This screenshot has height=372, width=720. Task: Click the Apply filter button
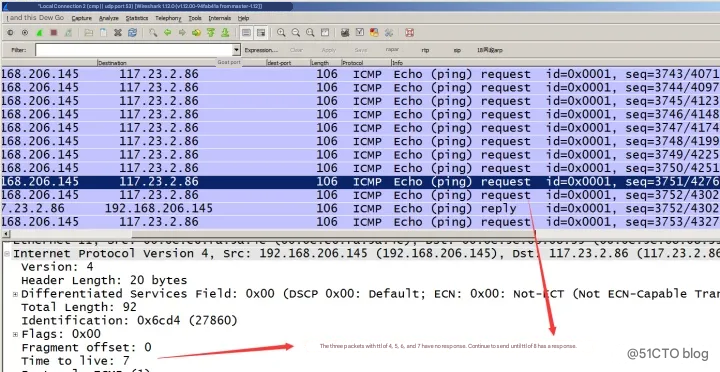coord(329,50)
